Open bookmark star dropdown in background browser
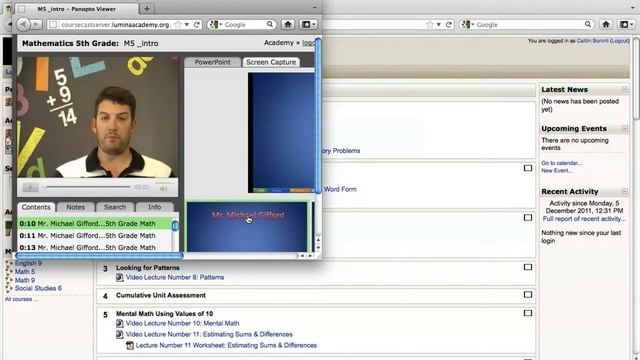 438,24
